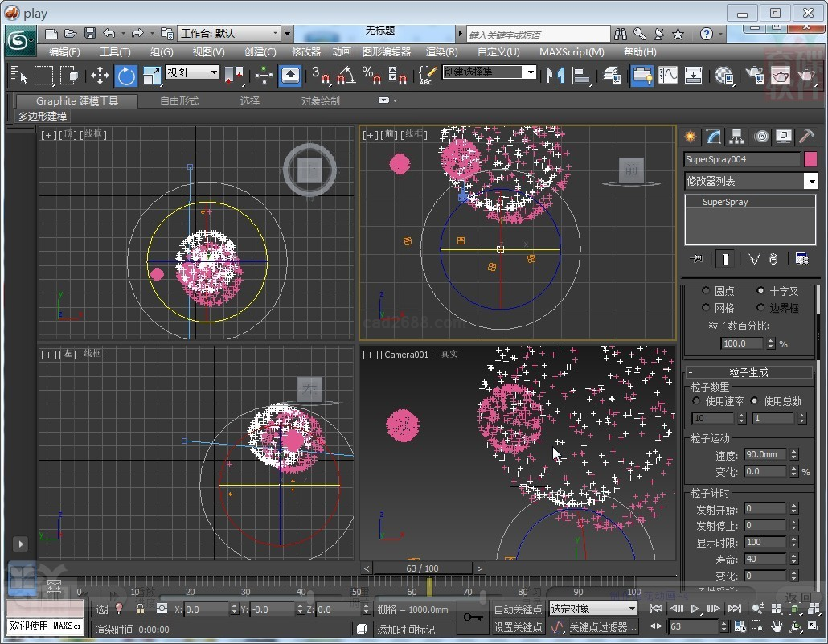The width and height of the screenshot is (828, 644).
Task: Open the 修改器列表 modifier dropdown
Action: click(x=810, y=182)
